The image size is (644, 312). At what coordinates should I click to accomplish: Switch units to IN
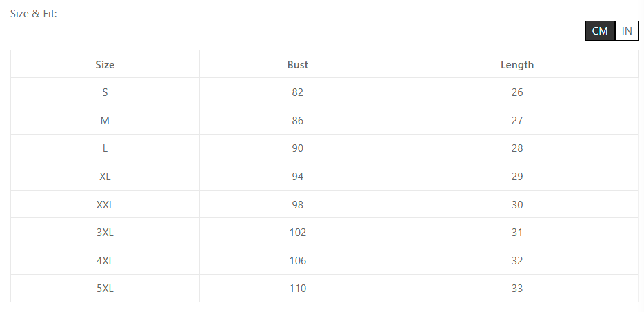point(627,31)
